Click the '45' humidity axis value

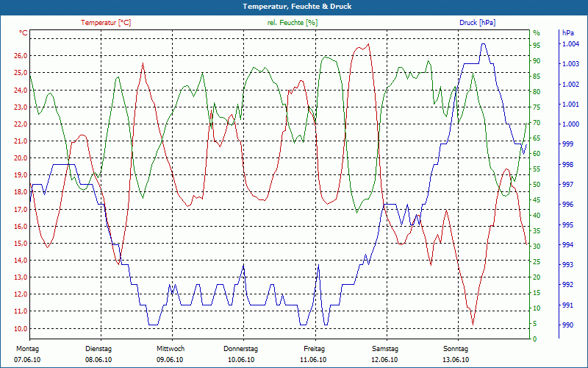tap(537, 200)
